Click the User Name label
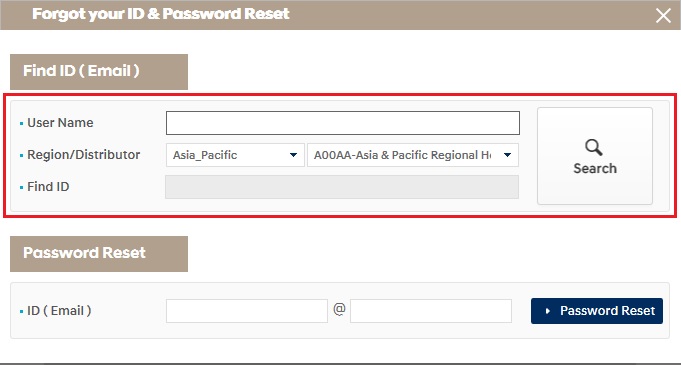The image size is (681, 365). point(60,123)
